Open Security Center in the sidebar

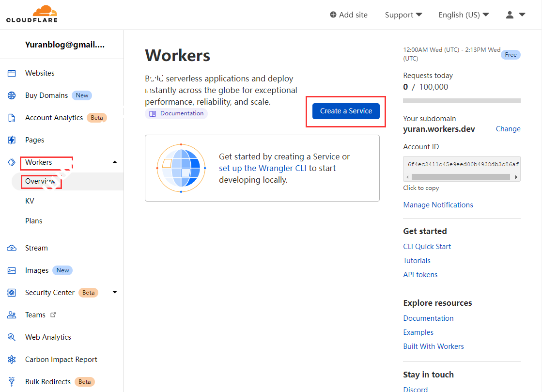pyautogui.click(x=50, y=293)
